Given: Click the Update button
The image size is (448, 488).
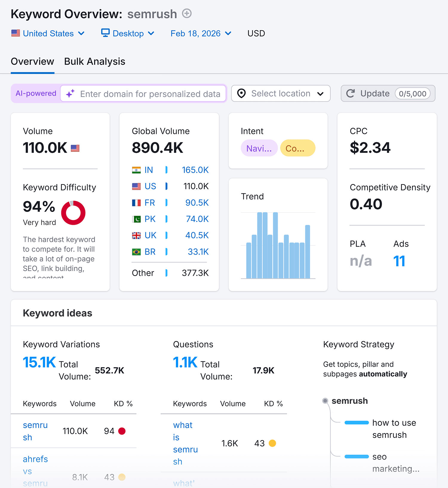Looking at the screenshot, I should coord(388,93).
